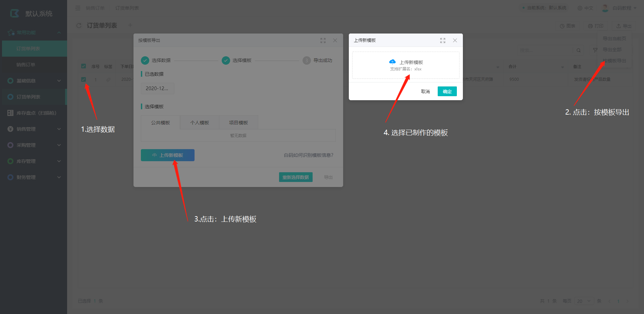644x314 pixels.
Task: Expand the 基础信息 sidebar chevron
Action: [x=59, y=81]
